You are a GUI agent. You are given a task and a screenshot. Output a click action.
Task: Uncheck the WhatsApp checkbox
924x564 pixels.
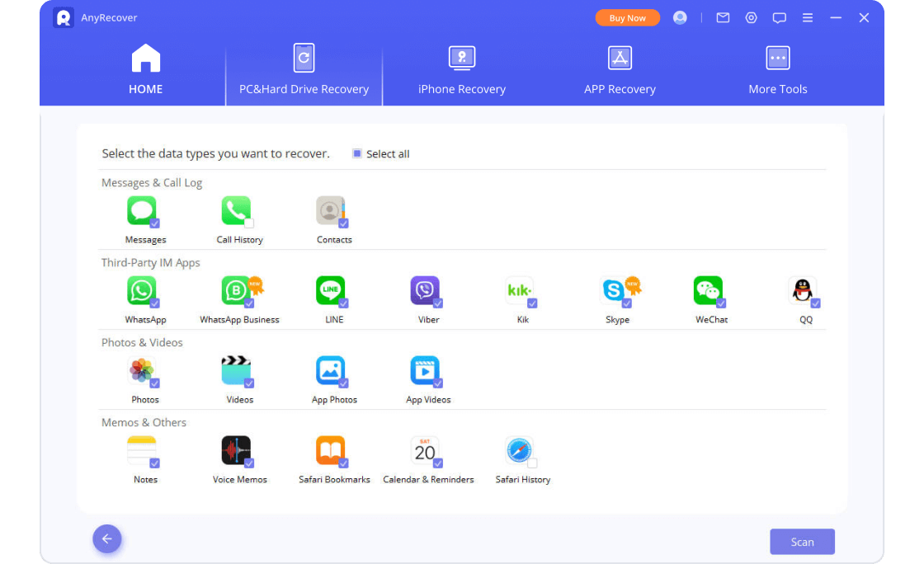pyautogui.click(x=154, y=303)
